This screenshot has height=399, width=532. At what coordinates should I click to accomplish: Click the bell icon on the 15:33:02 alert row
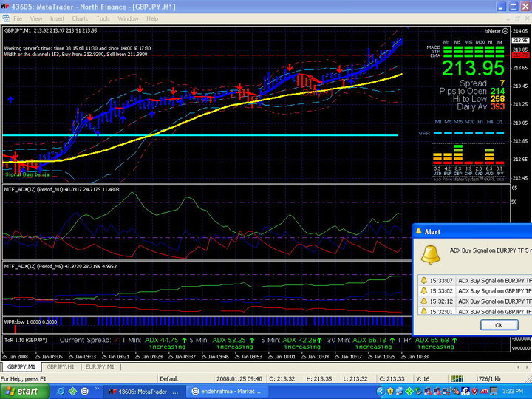pyautogui.click(x=423, y=291)
